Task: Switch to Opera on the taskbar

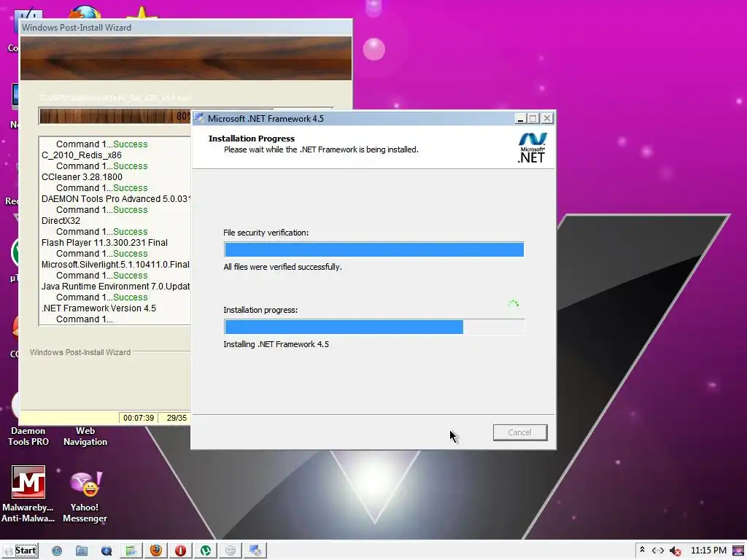Action: (181, 551)
